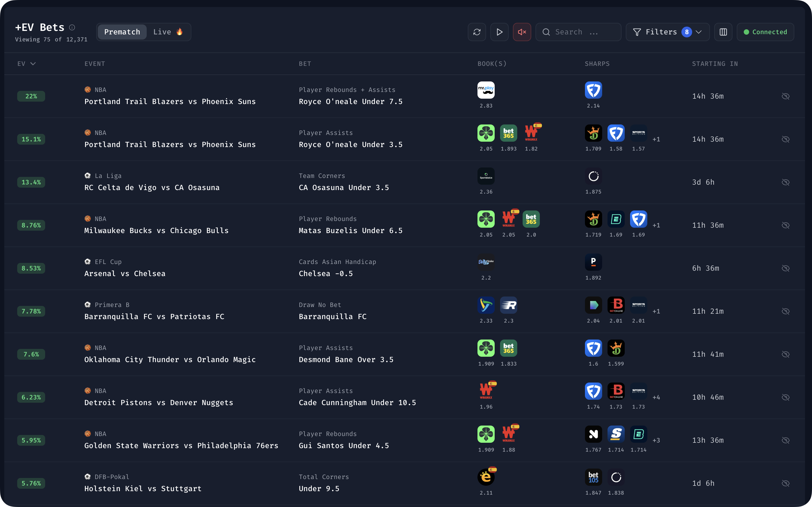Toggle the muted sound icon
Image resolution: width=812 pixels, height=507 pixels.
[522, 32]
